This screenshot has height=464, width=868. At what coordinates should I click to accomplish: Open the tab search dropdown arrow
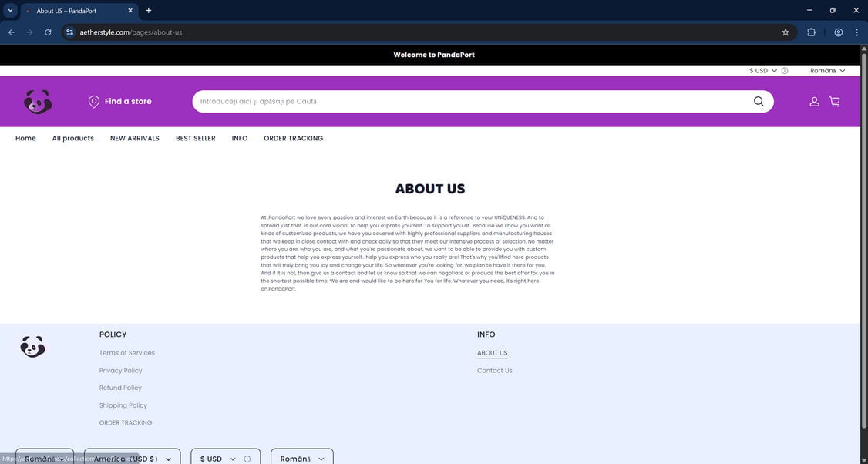10,11
